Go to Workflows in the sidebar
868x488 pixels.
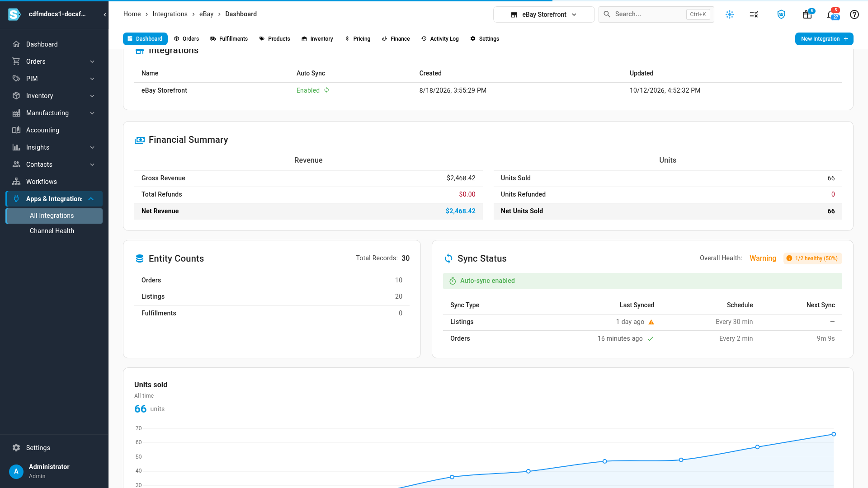pyautogui.click(x=54, y=182)
